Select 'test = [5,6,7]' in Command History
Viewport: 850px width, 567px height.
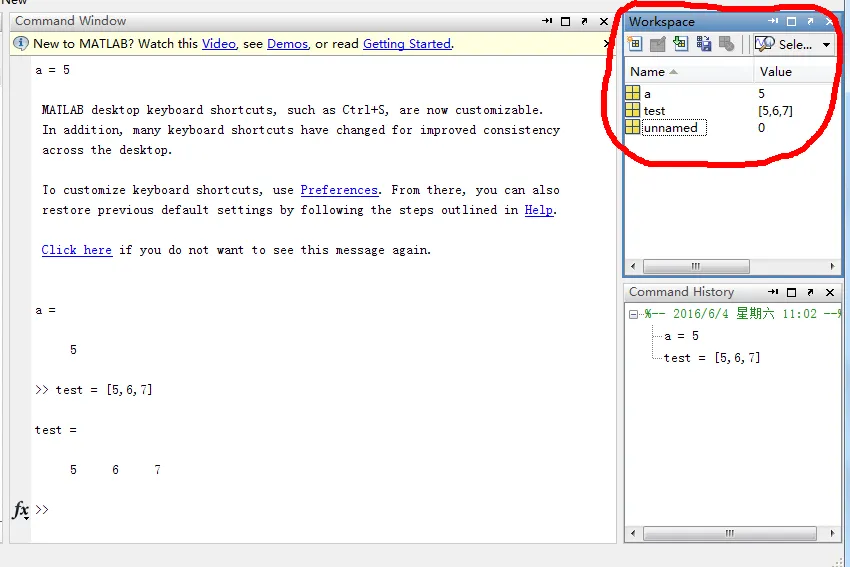(x=711, y=358)
